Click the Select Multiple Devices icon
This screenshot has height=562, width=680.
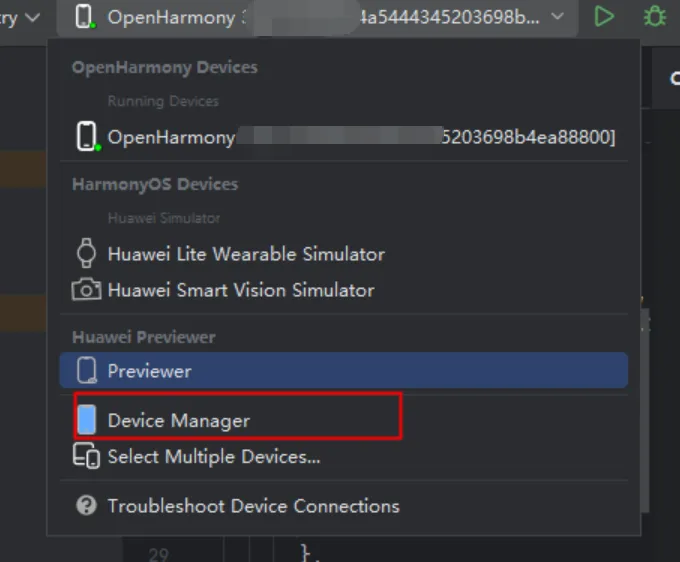click(86, 456)
